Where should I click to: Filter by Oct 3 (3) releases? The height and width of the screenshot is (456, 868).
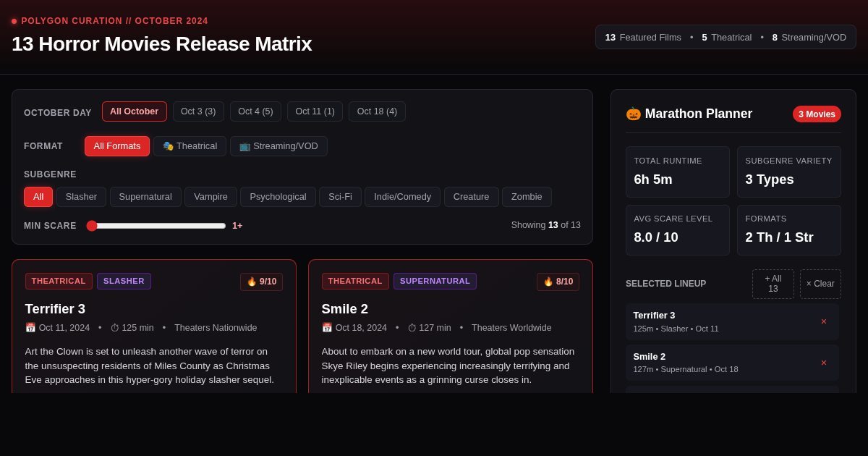pyautogui.click(x=198, y=111)
